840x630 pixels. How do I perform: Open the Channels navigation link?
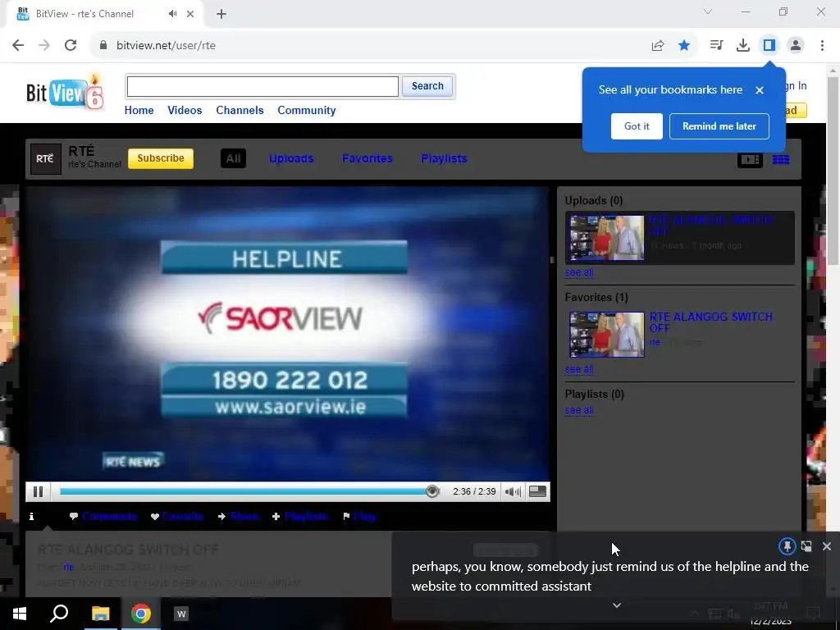coord(240,111)
